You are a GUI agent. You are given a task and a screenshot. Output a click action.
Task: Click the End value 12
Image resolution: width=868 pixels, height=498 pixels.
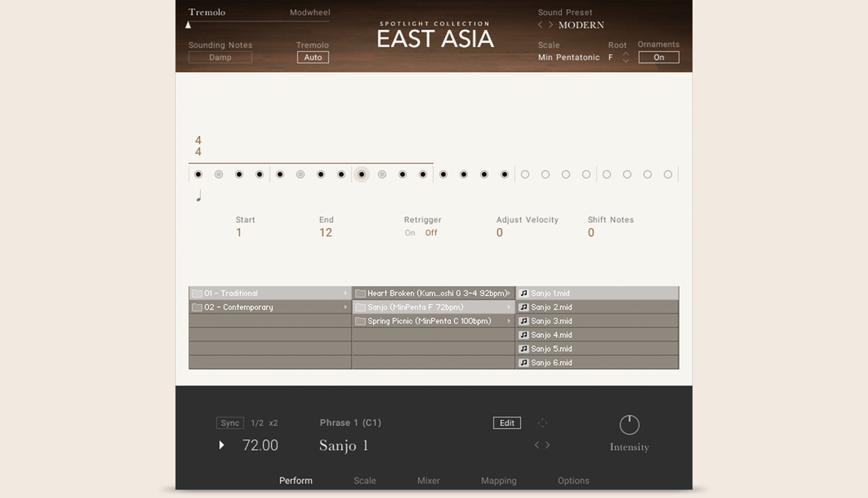[325, 233]
